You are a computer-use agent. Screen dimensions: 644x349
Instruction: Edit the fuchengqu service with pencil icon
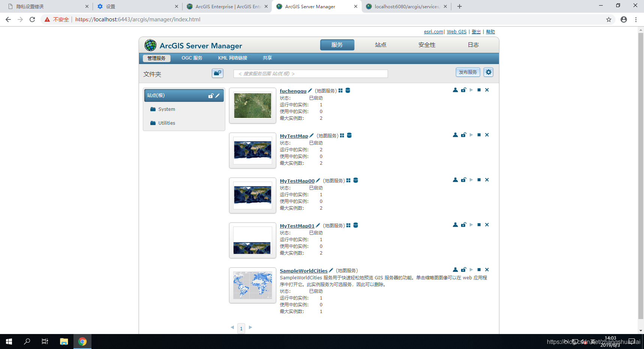click(310, 90)
